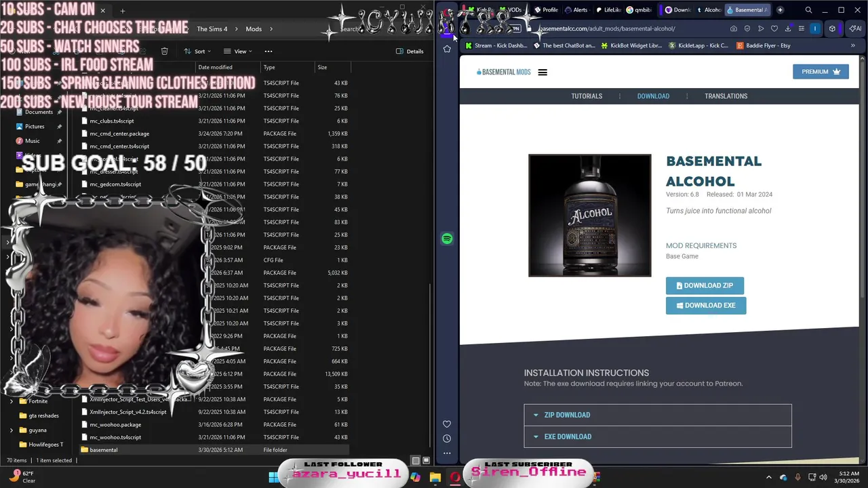Switch Explorer to large icons view

click(425, 460)
